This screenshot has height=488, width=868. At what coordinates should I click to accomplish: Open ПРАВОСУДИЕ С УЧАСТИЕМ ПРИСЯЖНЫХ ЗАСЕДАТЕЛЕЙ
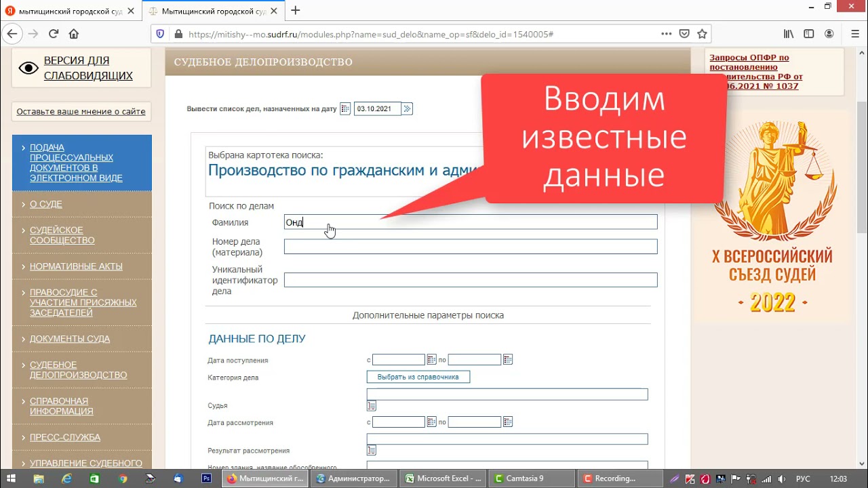[83, 302]
